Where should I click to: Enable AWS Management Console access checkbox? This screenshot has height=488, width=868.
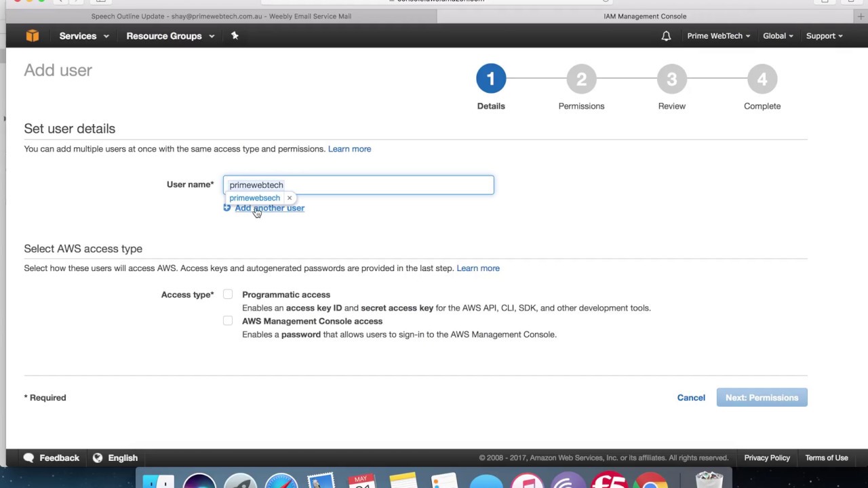click(x=228, y=321)
